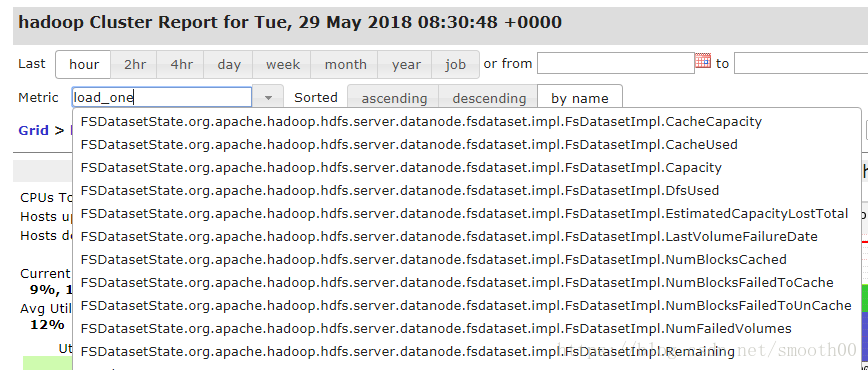Screen dimensions: 868x370
Task: Switch to week time range
Action: [x=282, y=65]
